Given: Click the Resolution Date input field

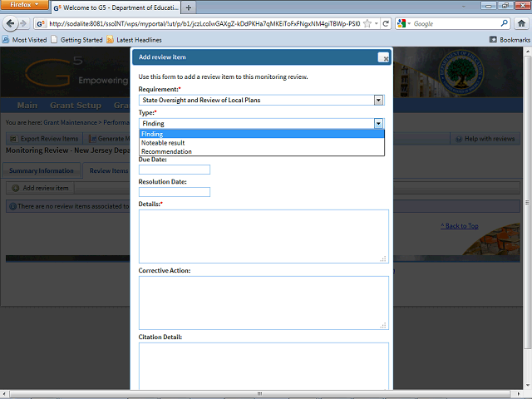Looking at the screenshot, I should coord(175,192).
